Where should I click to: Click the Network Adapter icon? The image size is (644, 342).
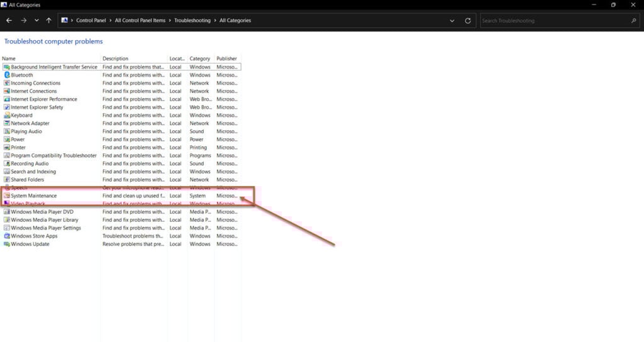[6, 123]
